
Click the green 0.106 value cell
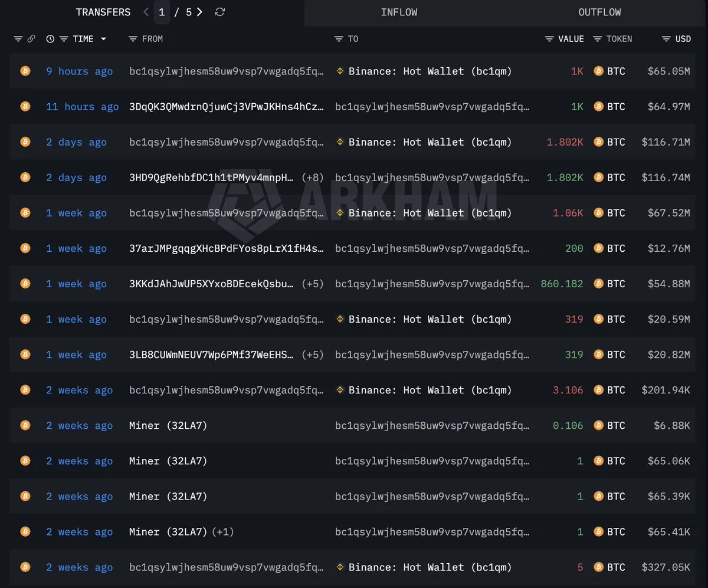tap(568, 425)
